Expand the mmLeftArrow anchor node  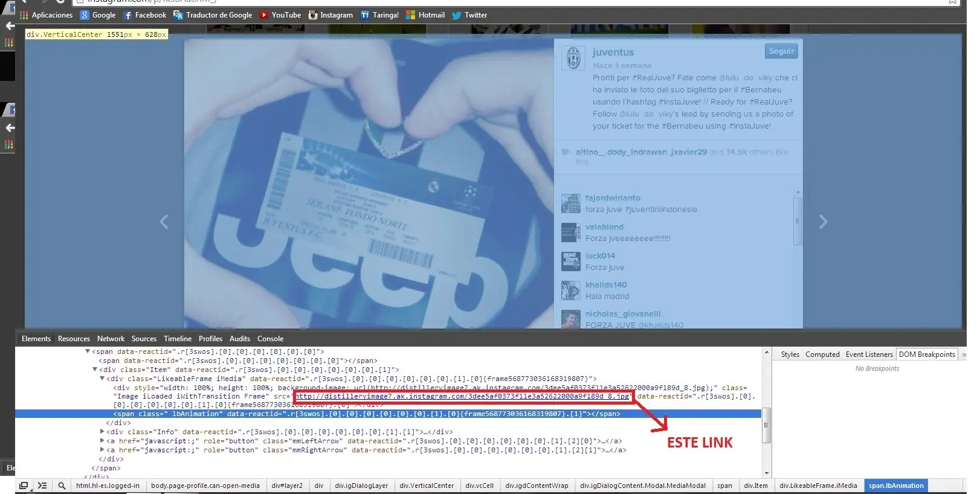[x=102, y=441]
